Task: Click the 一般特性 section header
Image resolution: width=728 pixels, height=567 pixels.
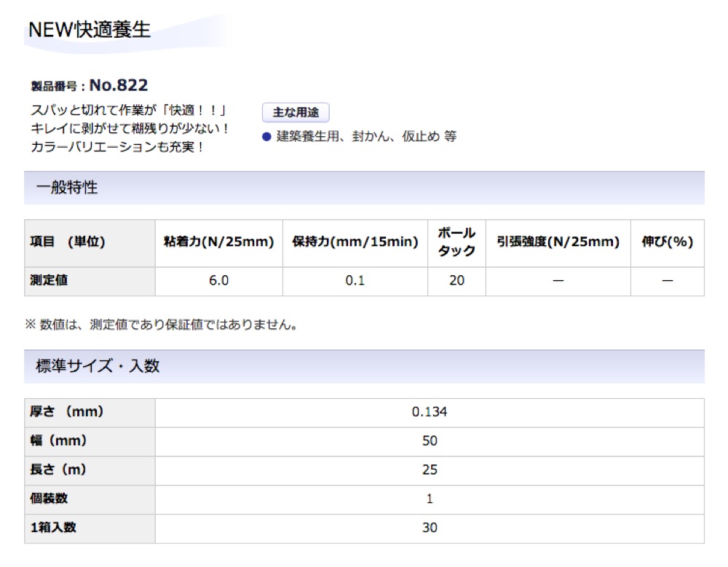Action: (x=67, y=188)
